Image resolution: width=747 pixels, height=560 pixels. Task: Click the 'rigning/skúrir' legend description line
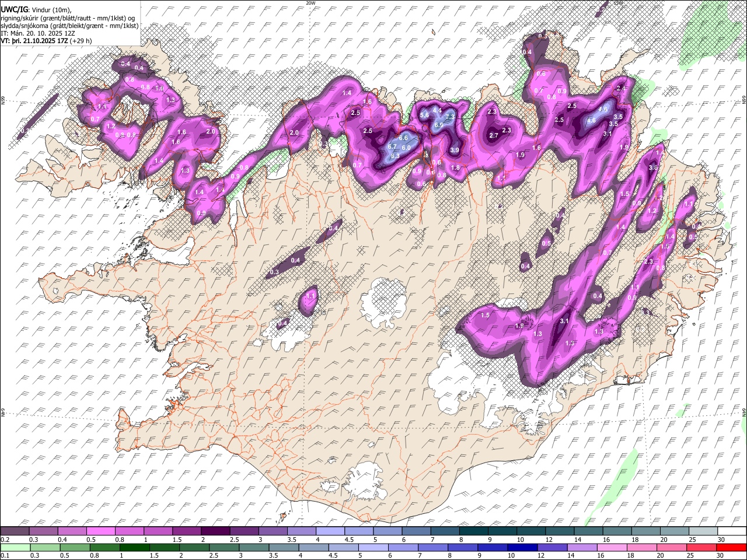(68, 17)
